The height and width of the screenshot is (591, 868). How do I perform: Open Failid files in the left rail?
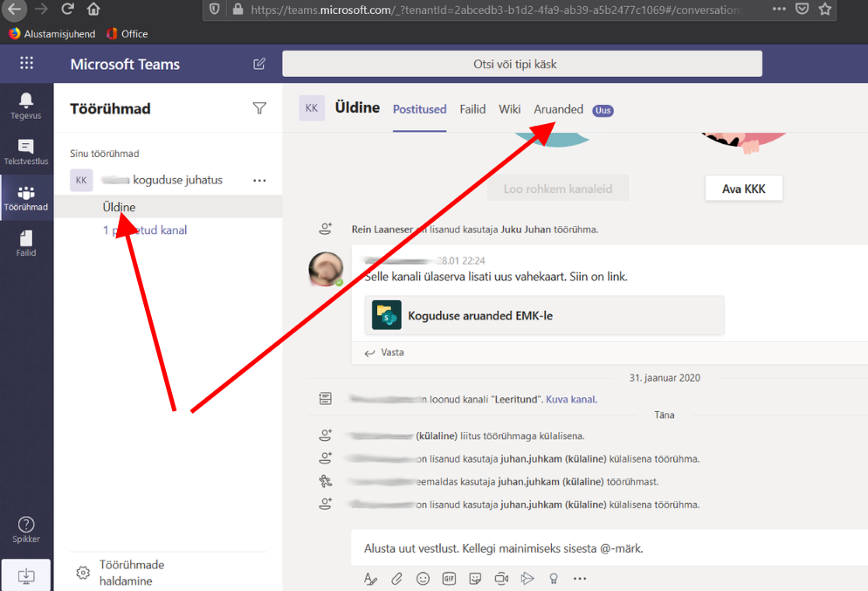click(25, 242)
